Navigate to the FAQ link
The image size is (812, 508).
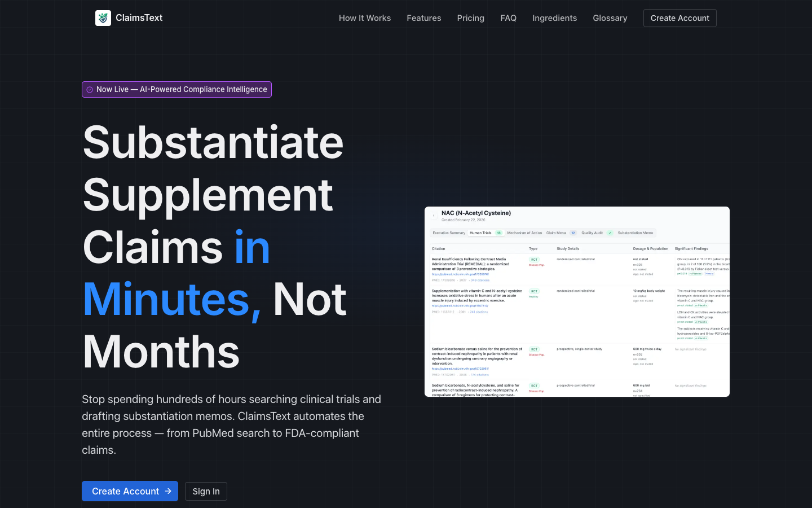pyautogui.click(x=509, y=18)
